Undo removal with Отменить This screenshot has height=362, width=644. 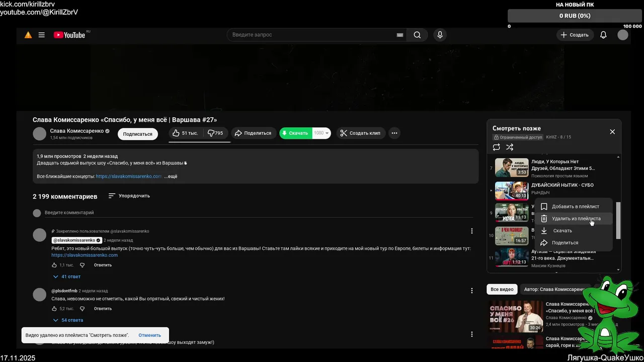tap(150, 335)
